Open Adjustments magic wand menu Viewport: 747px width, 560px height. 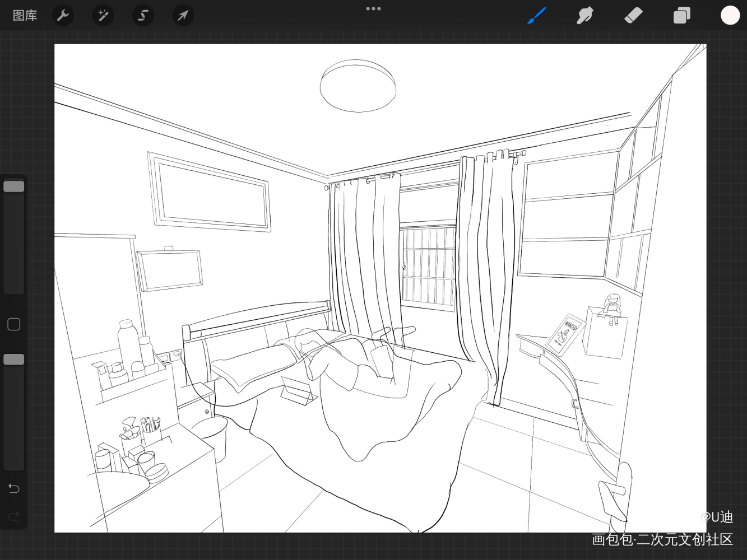click(103, 16)
